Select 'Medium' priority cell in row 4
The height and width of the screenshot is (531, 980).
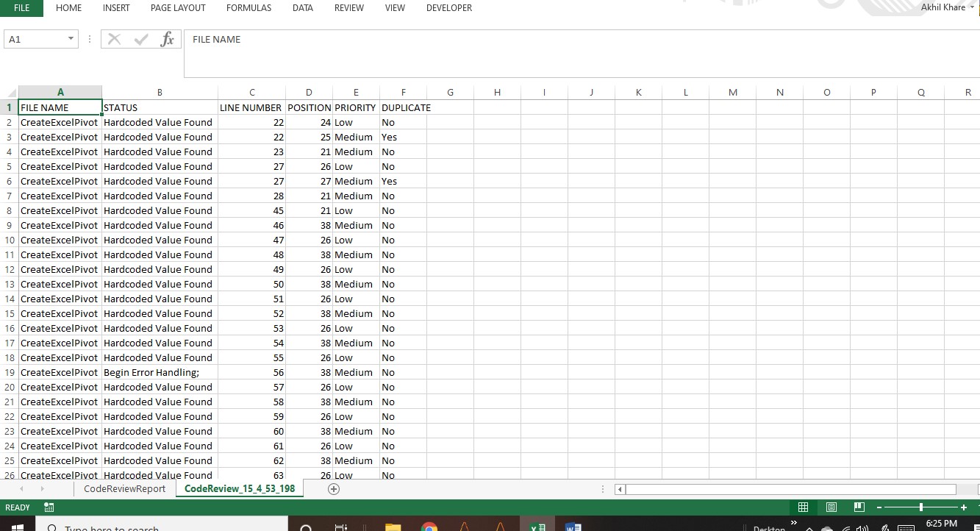(356, 152)
